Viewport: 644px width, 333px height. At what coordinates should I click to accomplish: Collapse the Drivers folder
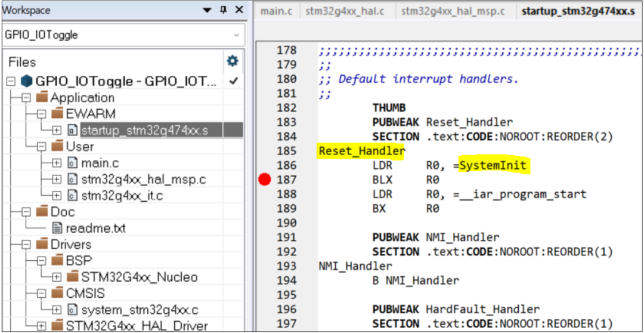[x=26, y=245]
